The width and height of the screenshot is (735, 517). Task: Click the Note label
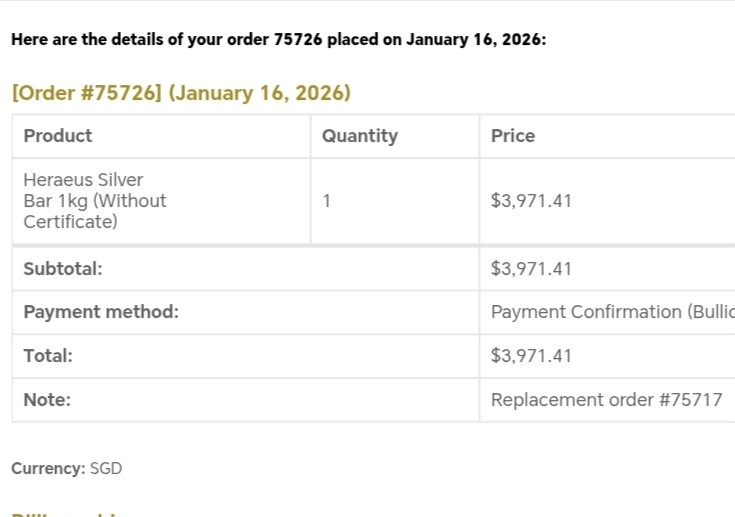point(47,400)
